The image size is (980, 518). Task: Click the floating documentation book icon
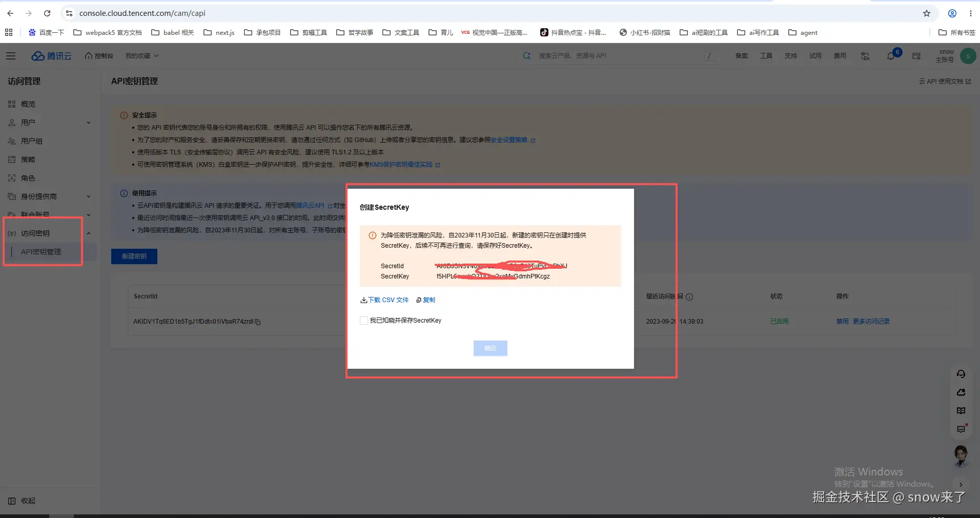tap(961, 411)
